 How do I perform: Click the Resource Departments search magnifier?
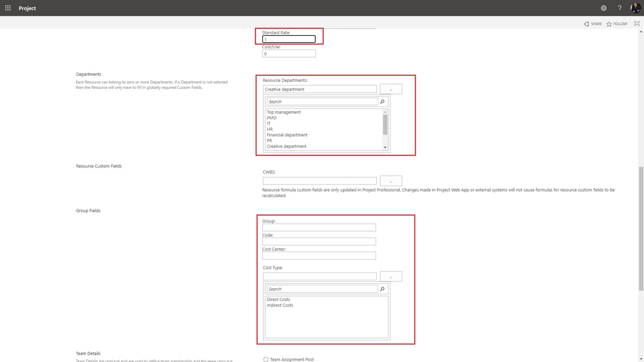(382, 102)
